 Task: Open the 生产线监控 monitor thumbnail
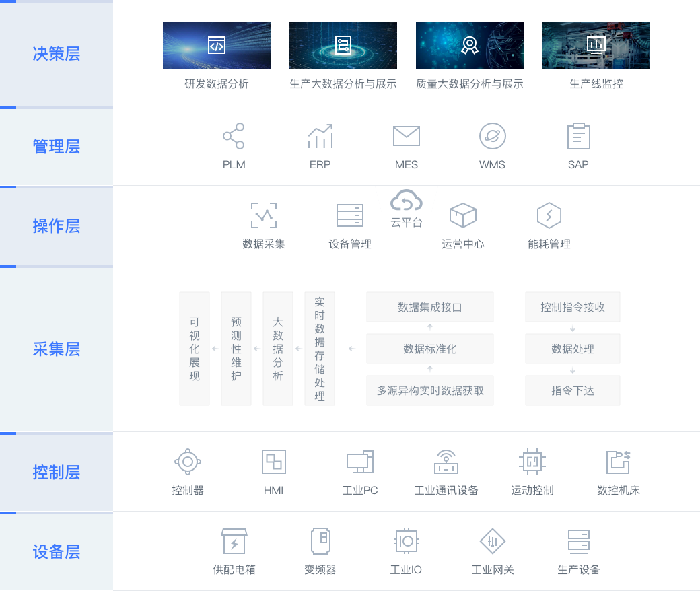(596, 45)
